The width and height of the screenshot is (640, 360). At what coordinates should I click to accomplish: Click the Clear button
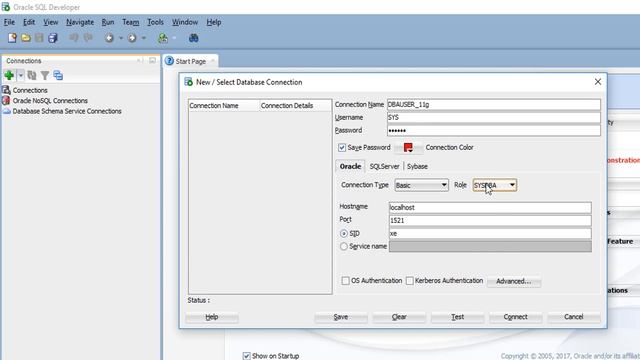click(399, 317)
